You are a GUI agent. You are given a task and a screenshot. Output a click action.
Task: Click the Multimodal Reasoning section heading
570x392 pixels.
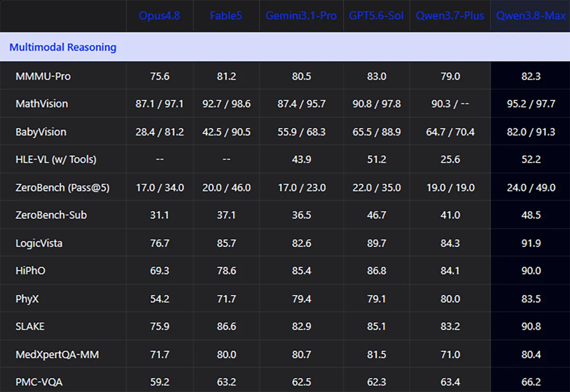pos(63,47)
